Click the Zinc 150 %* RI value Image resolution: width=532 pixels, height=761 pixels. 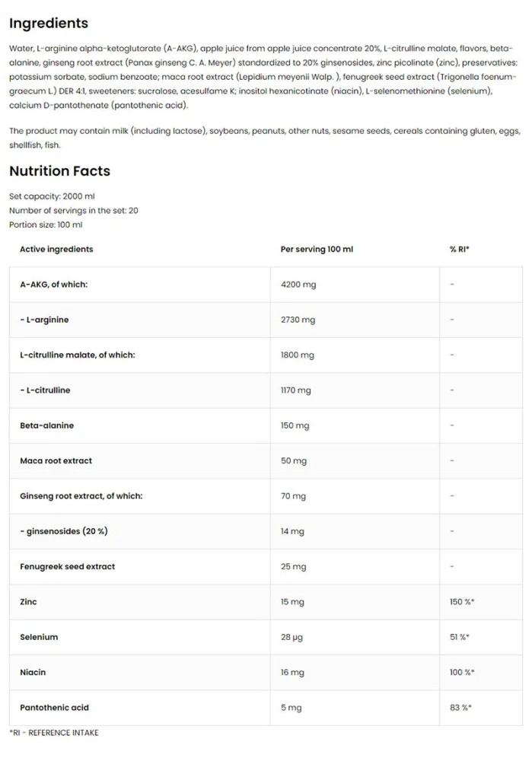[462, 602]
